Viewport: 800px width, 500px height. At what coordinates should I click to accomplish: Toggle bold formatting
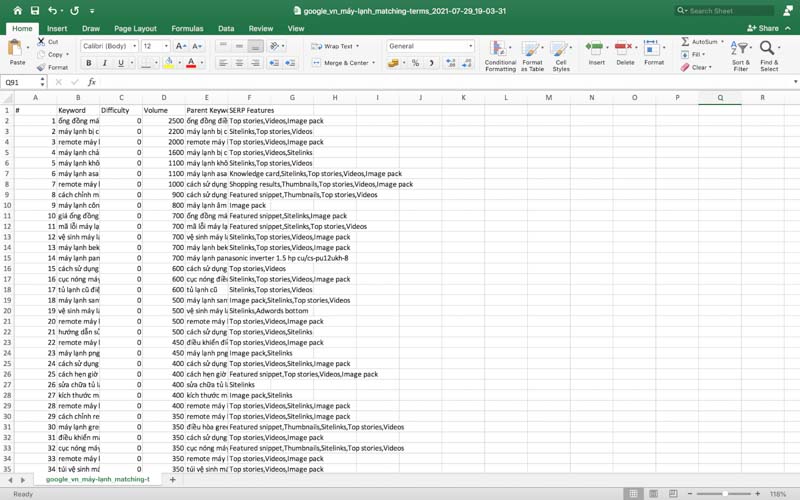[89, 63]
